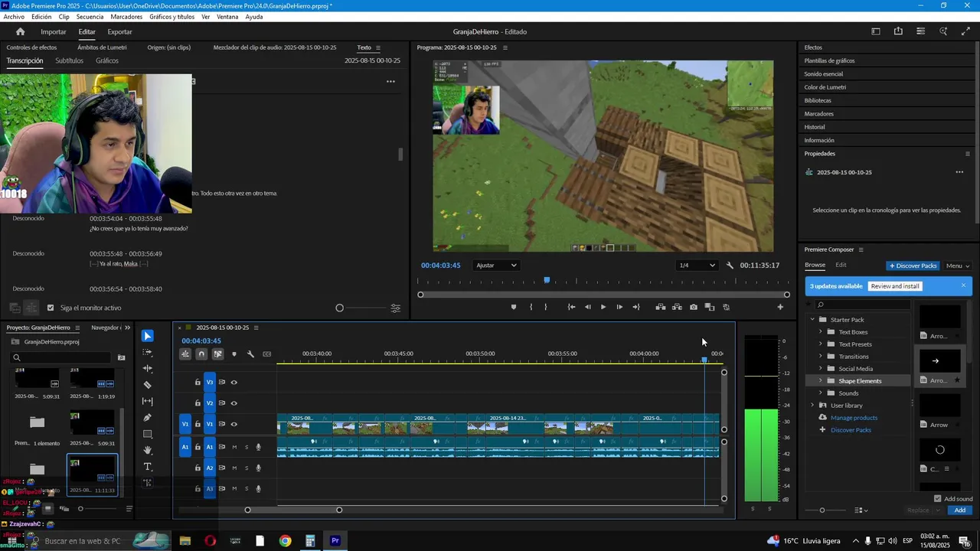Screen dimensions: 980x551
Task: Go to In point in Program monitor
Action: [x=571, y=307]
